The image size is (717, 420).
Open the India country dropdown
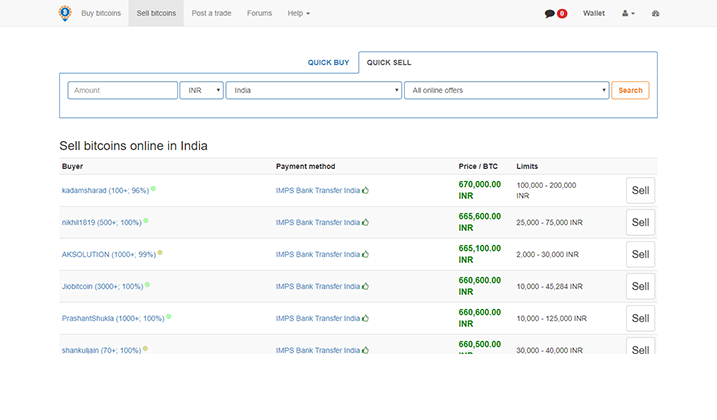(314, 90)
